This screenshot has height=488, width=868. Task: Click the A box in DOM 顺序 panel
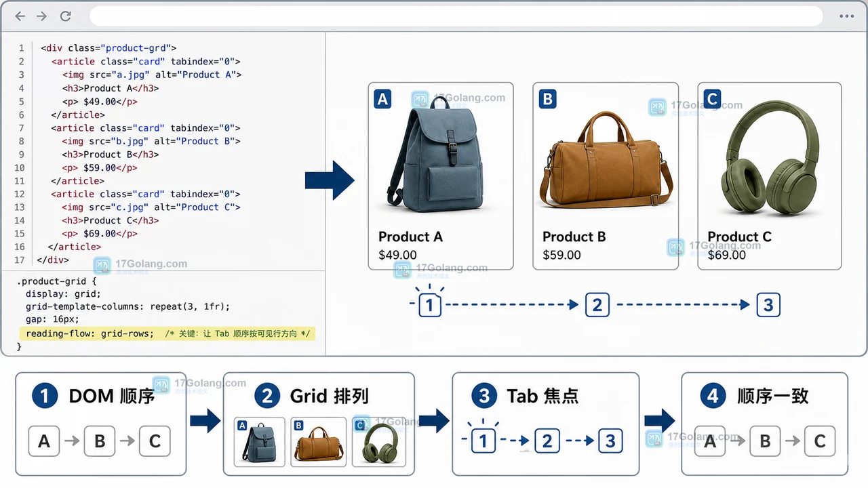pyautogui.click(x=44, y=442)
